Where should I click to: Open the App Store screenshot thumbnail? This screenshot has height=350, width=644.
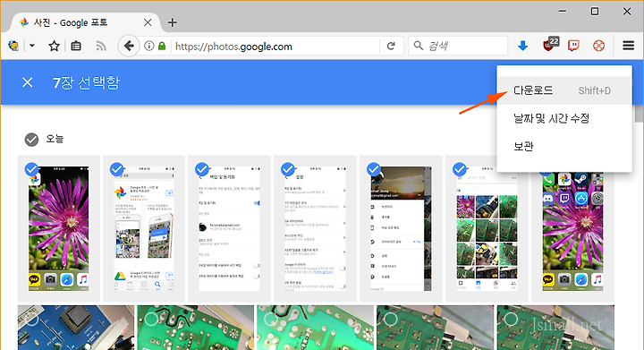point(144,229)
